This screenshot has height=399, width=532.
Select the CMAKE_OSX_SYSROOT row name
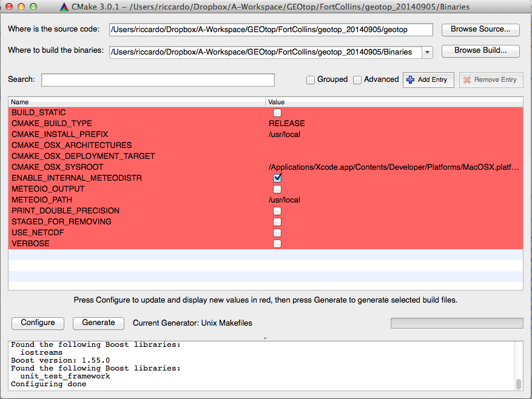58,167
